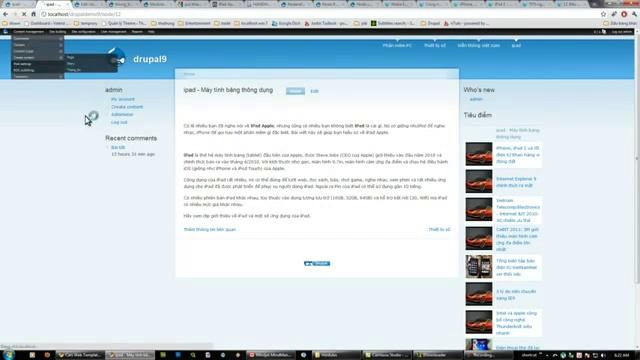This screenshot has height=360, width=640.
Task: Open the Bài tốt recent comment link
Action: [118, 147]
